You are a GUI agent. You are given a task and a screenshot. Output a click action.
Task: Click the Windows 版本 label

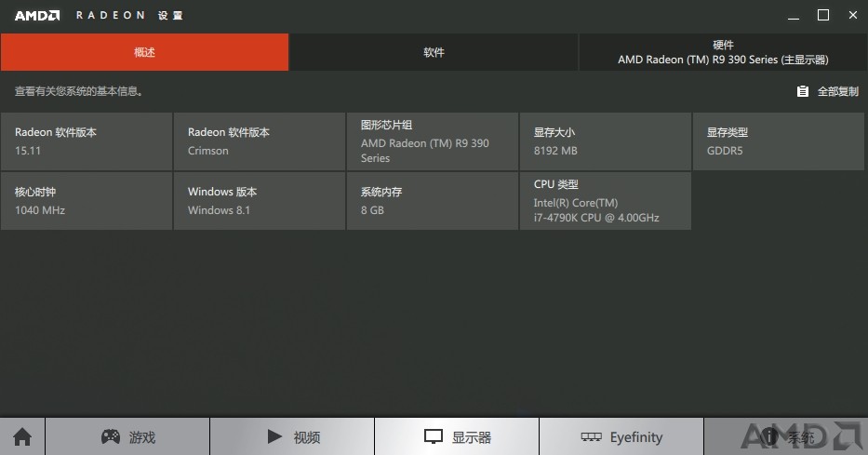click(x=222, y=192)
